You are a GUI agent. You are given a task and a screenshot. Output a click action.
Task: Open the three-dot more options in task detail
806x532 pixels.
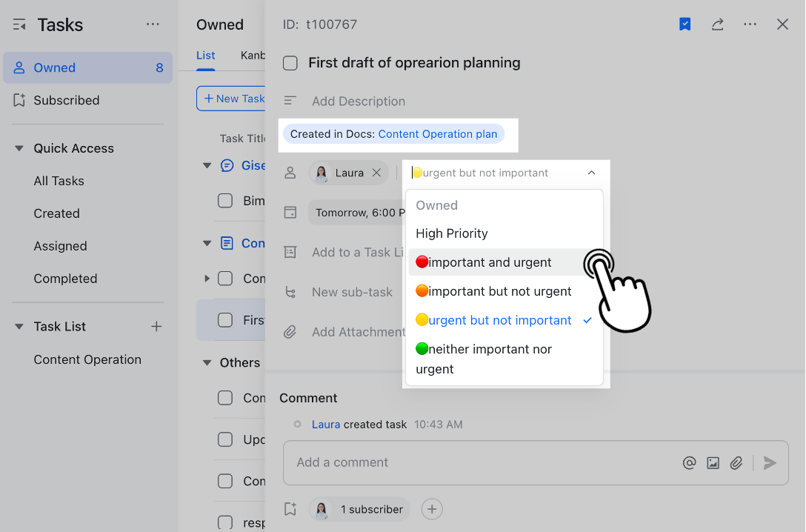(x=750, y=24)
